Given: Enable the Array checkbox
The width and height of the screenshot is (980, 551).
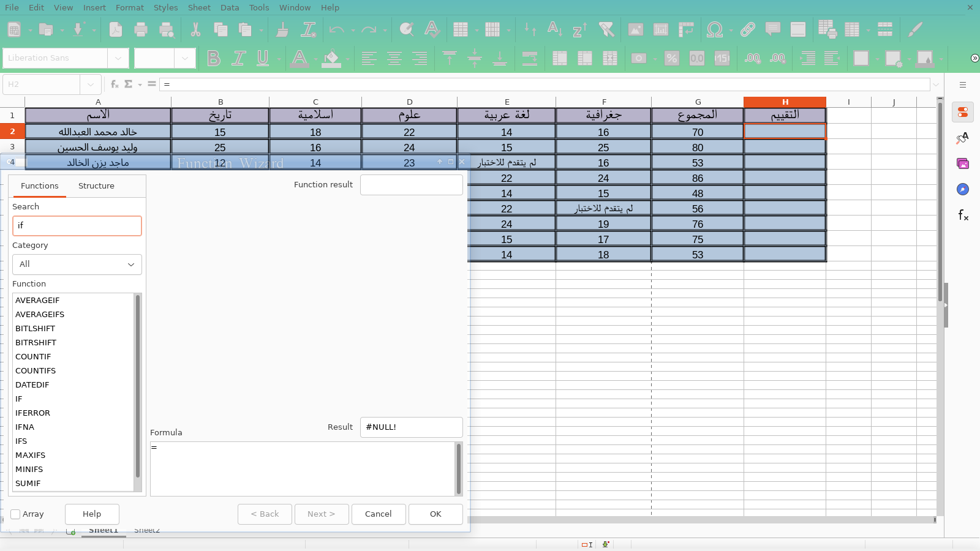Looking at the screenshot, I should coord(16,514).
